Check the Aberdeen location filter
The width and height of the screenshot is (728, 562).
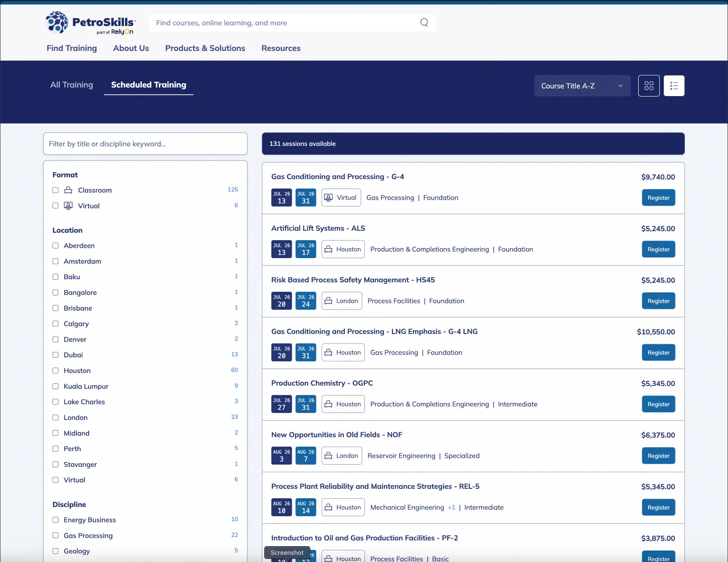click(x=56, y=246)
